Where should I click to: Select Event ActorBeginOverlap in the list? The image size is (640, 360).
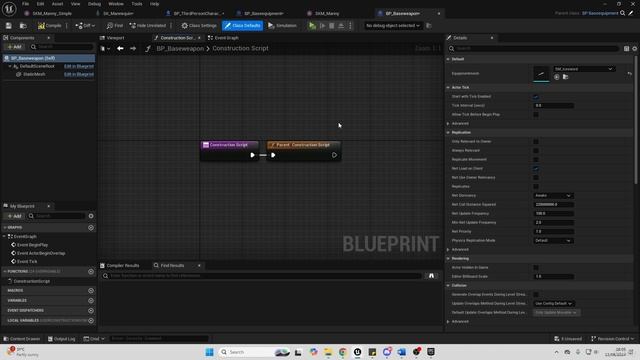[41, 253]
